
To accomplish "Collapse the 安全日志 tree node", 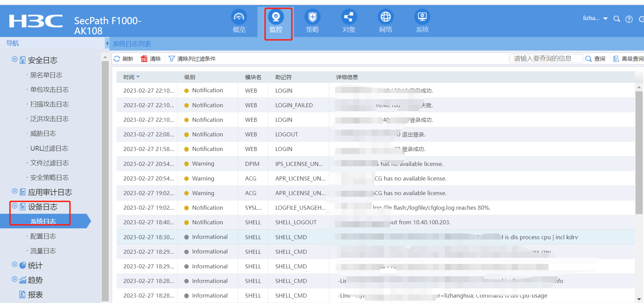I will [15, 59].
